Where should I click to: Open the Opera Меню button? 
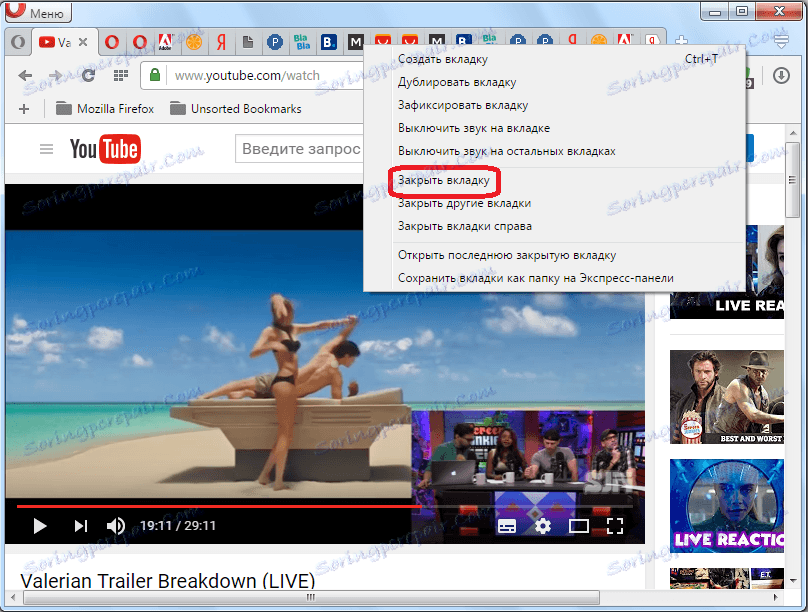(38, 12)
